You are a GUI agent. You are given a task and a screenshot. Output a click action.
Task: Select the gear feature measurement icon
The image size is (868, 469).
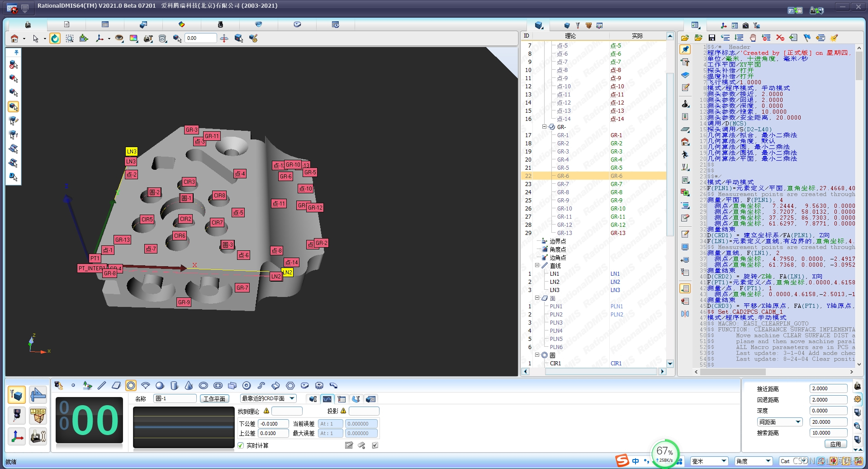tap(319, 386)
